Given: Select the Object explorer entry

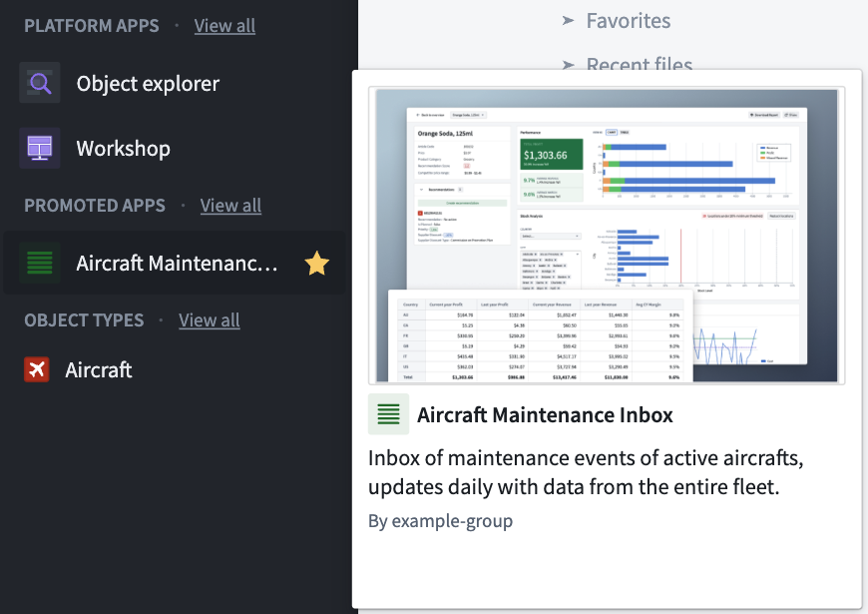Looking at the screenshot, I should (148, 83).
